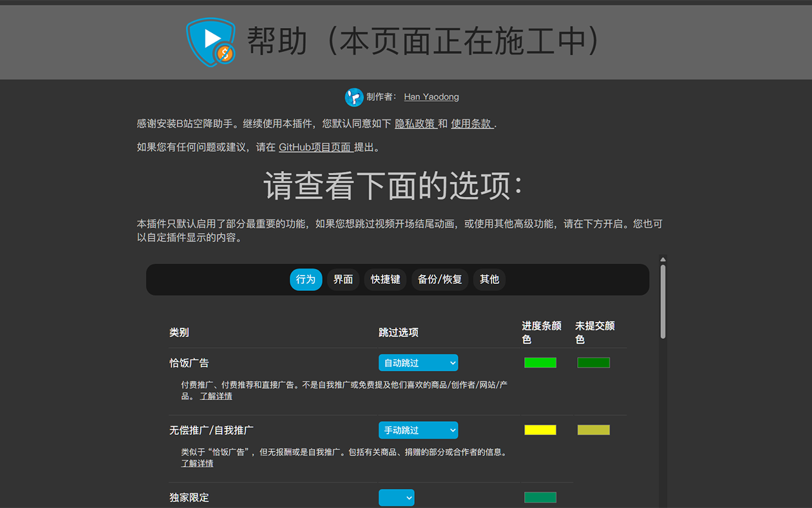The width and height of the screenshot is (812, 508).
Task: Switch to the 快捷键 tab
Action: click(385, 279)
